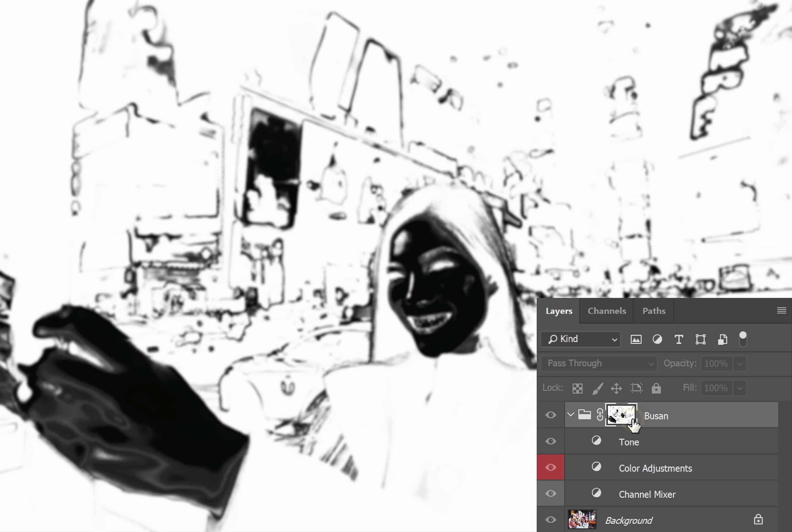Click the Busan group folder icon
792x532 pixels.
(584, 414)
